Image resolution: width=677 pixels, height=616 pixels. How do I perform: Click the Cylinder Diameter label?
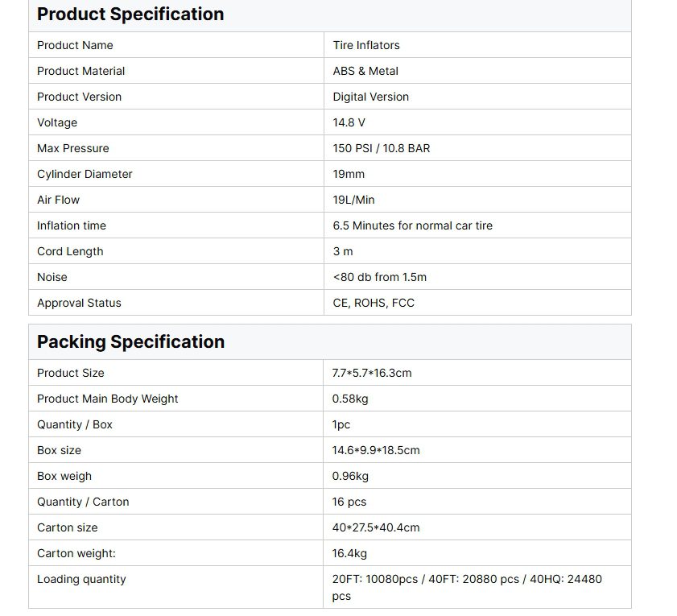point(85,174)
